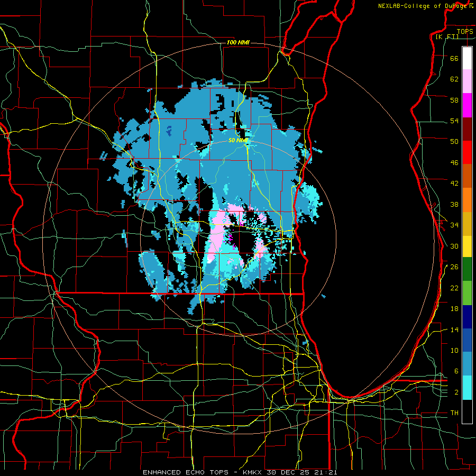Click the '22' legend value label

tap(454, 288)
